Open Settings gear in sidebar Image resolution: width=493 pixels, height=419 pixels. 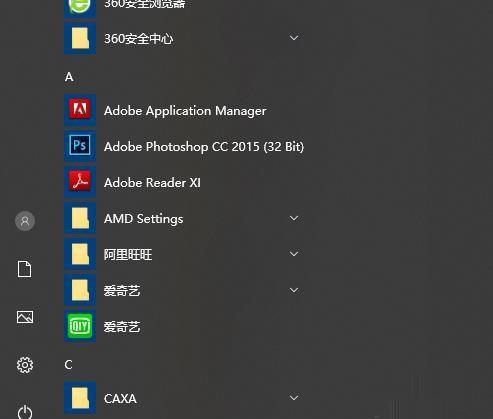tap(25, 365)
